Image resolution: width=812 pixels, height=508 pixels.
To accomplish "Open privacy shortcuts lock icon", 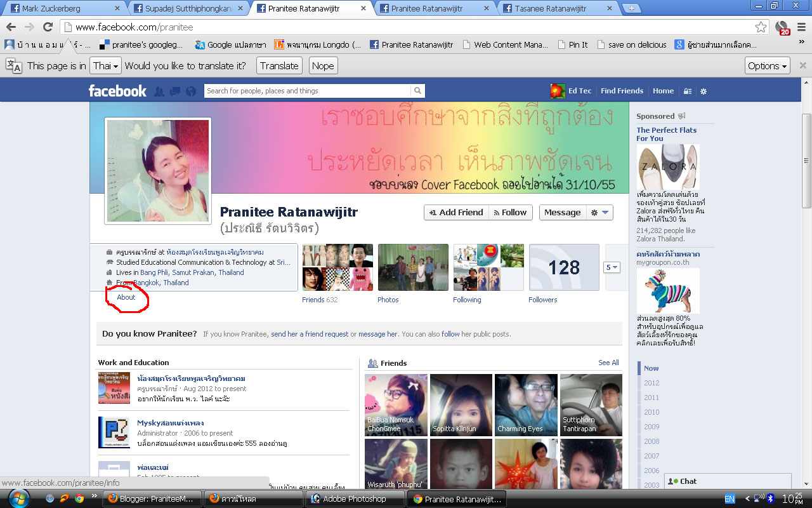I will pos(688,91).
